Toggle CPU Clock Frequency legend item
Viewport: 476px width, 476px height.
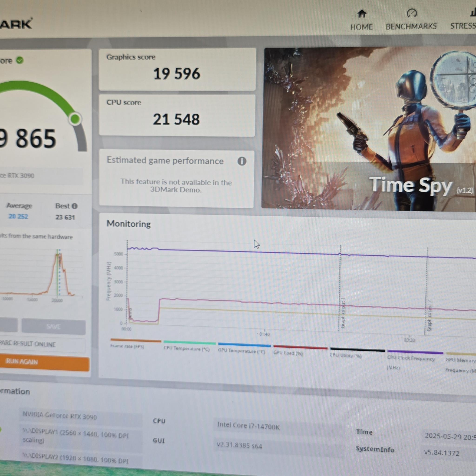(x=415, y=360)
